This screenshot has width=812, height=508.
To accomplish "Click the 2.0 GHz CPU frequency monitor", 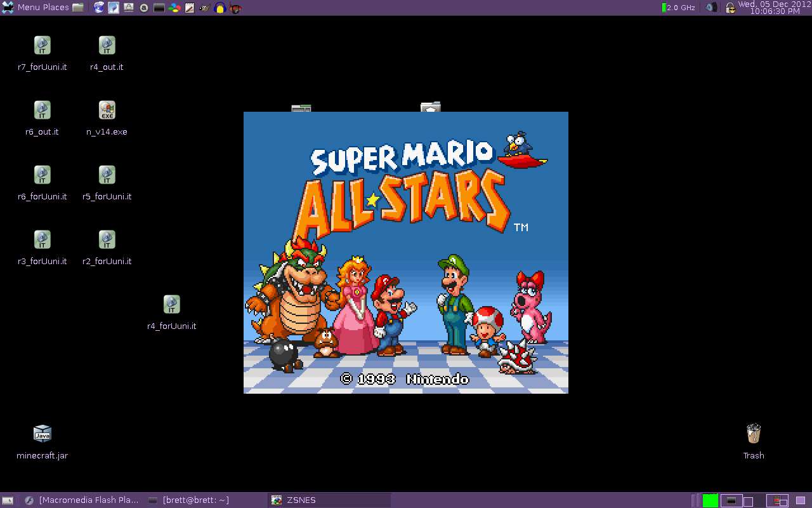I will (x=679, y=8).
